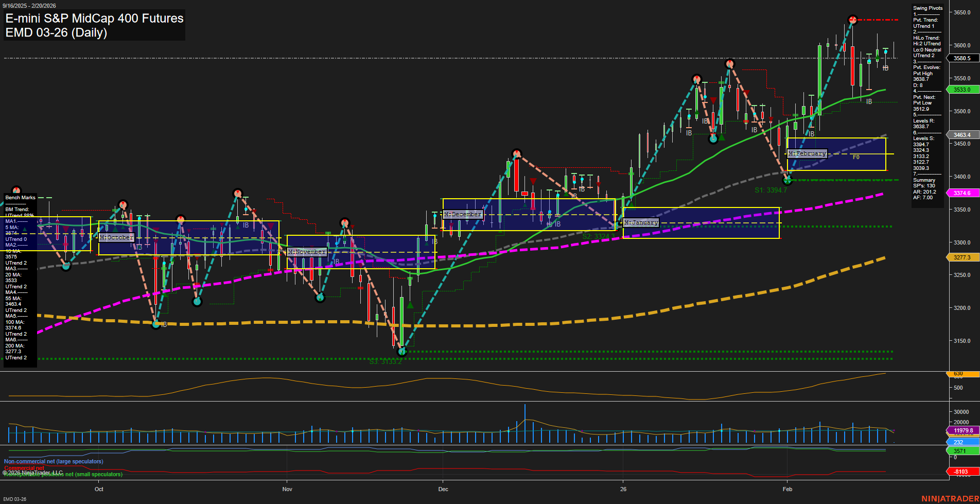980x504 pixels.
Task: Click the green up-triangle buy signal below November
Action: 410,305
